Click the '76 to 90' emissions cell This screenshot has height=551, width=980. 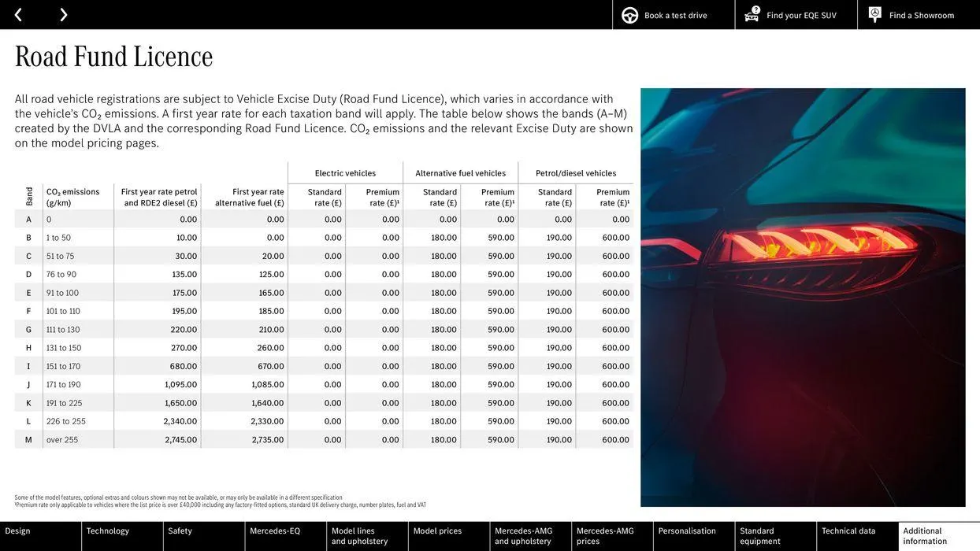coord(61,275)
